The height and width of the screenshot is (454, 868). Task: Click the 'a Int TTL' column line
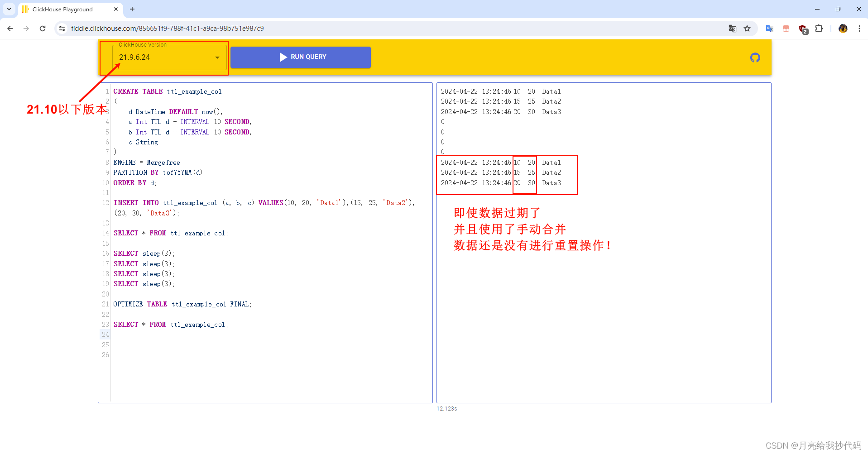coord(190,122)
